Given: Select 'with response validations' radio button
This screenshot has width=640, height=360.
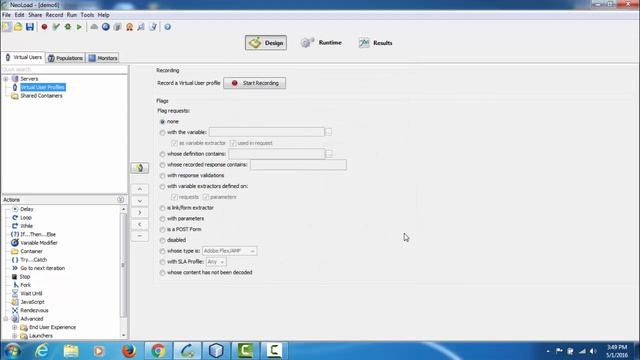Looking at the screenshot, I should (162, 176).
